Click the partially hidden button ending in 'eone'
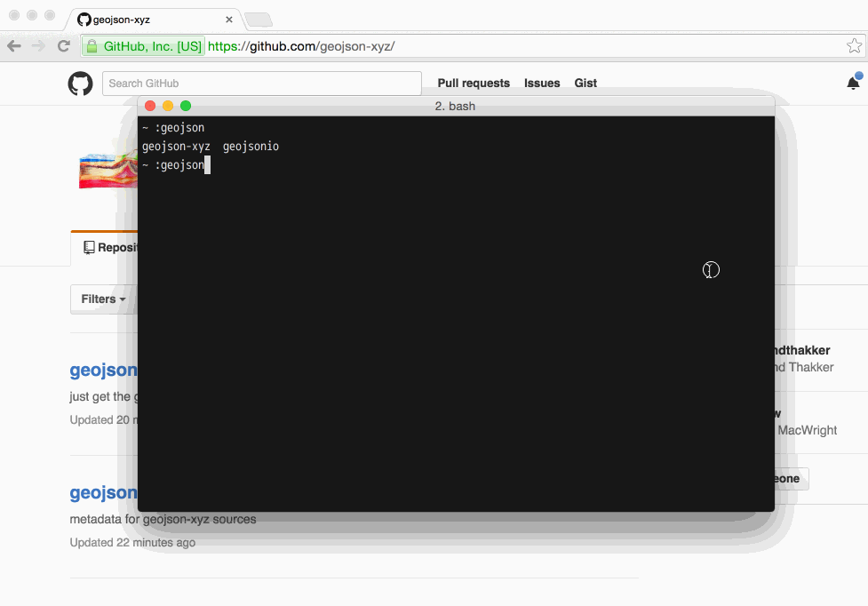The width and height of the screenshot is (868, 606). click(791, 479)
